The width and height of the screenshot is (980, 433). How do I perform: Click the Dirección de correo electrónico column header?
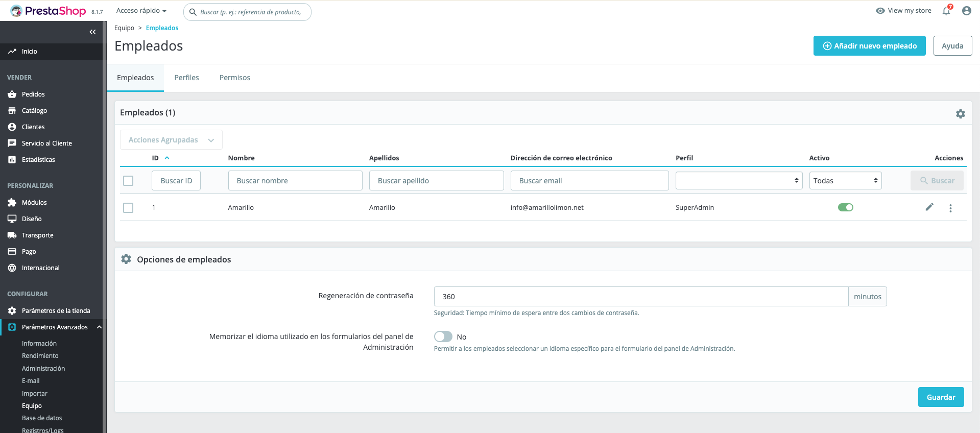click(561, 158)
